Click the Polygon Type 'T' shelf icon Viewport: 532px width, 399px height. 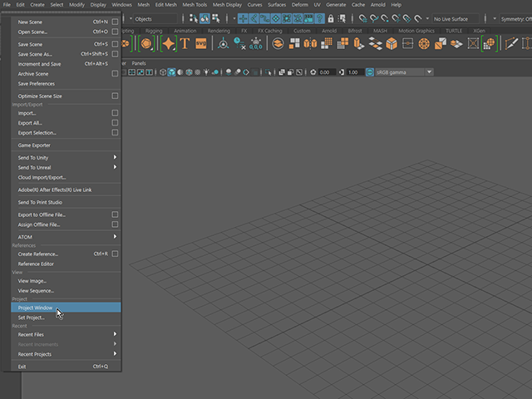(x=185, y=44)
